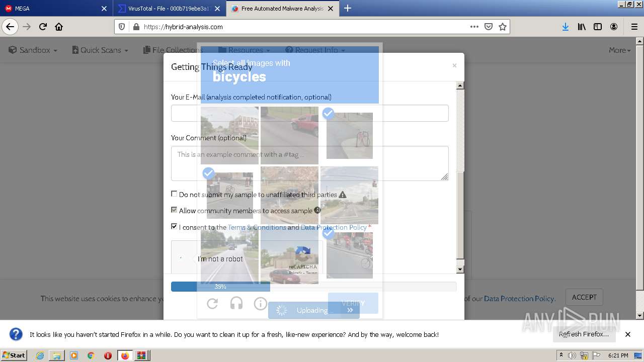Deselect the bike rack captcha tile

349,135
